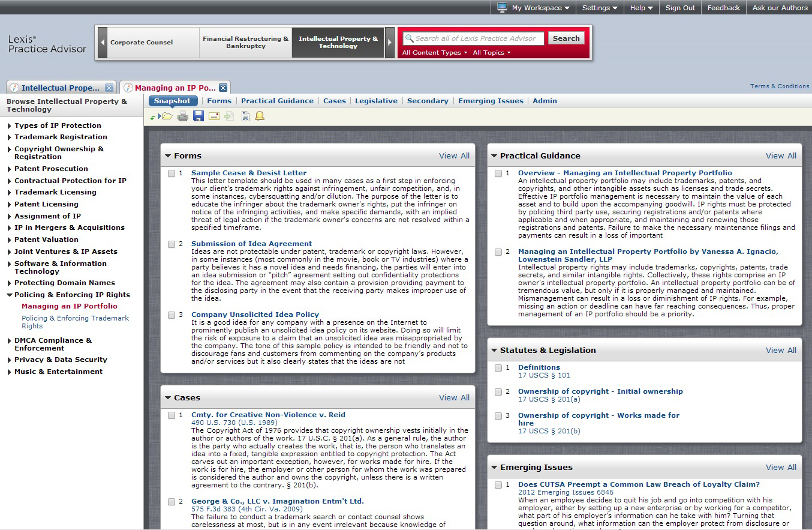Switch to the Secondary tab

(428, 101)
